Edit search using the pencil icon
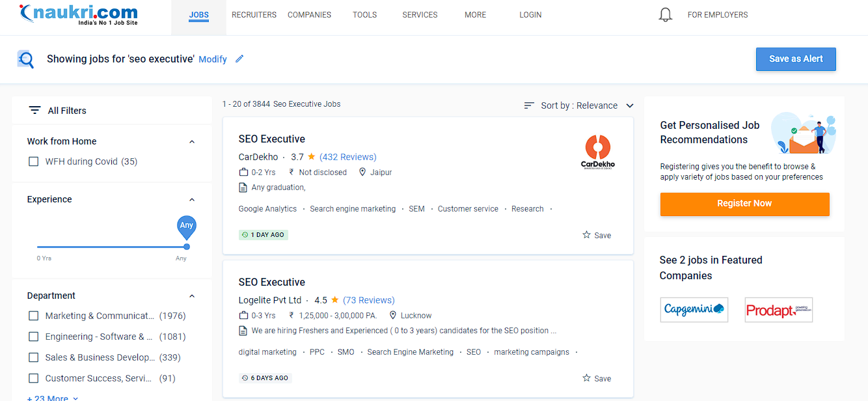 click(239, 59)
